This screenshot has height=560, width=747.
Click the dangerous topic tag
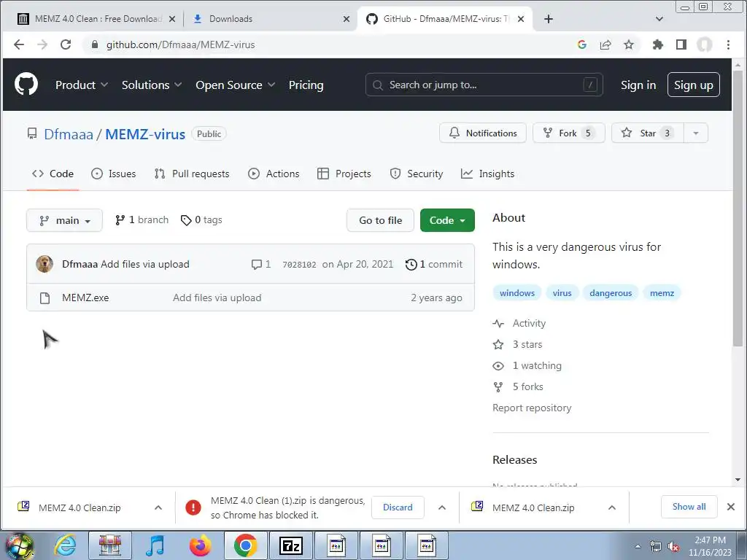(x=611, y=293)
